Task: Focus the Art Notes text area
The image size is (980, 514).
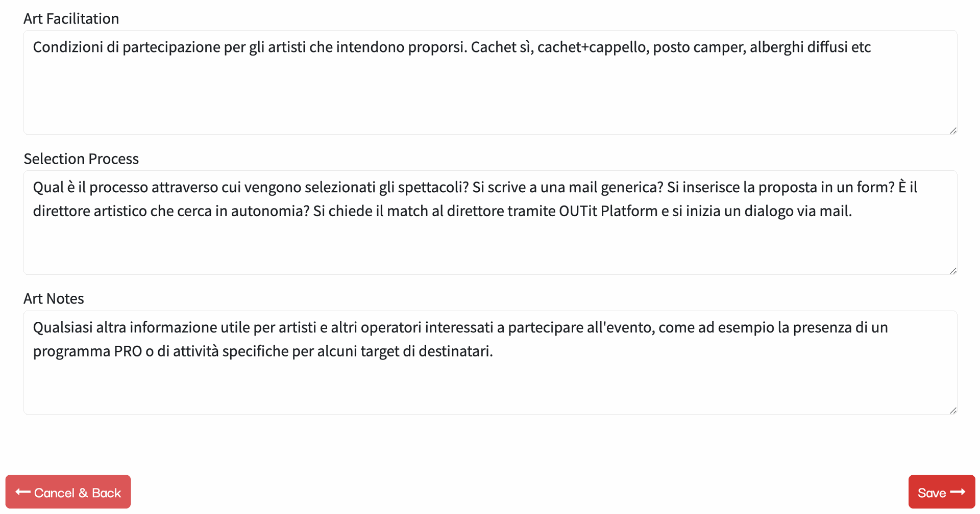Action: tap(490, 382)
